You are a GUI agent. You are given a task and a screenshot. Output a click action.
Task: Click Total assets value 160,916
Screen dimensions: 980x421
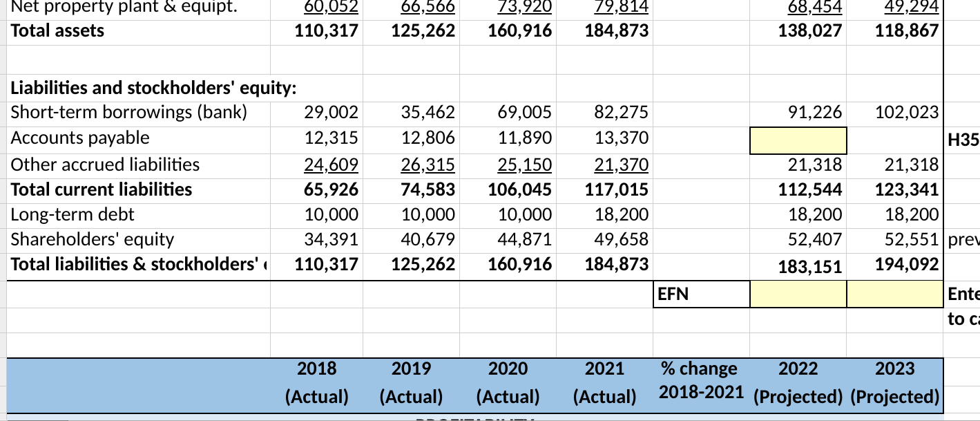point(520,30)
